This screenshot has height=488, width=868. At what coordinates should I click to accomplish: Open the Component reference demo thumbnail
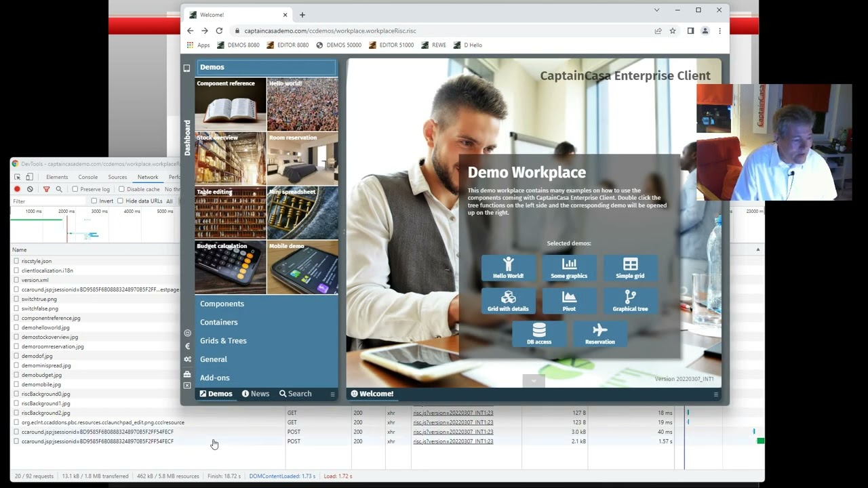click(231, 104)
